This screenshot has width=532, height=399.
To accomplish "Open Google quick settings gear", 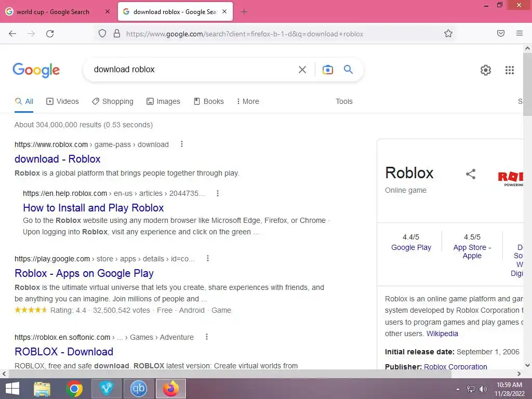I will tap(486, 70).
